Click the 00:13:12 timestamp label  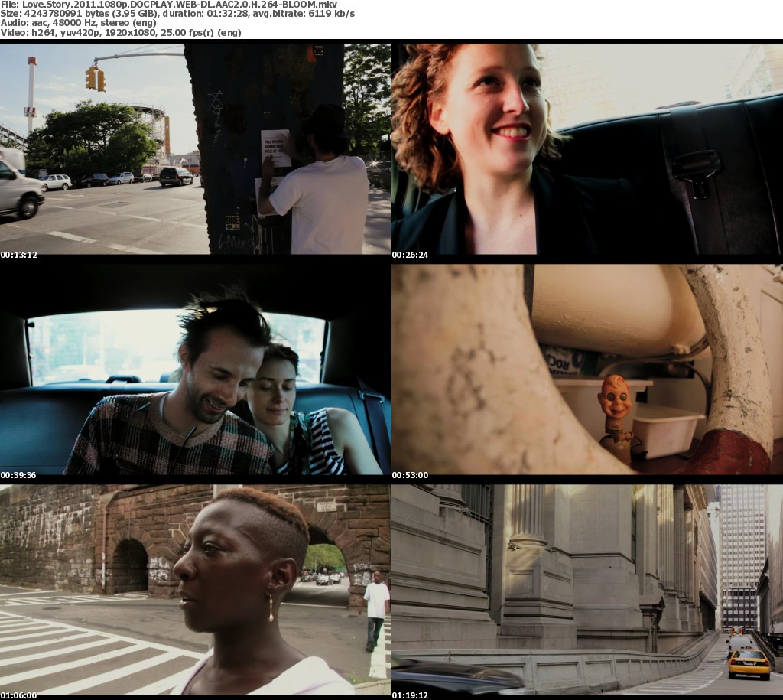click(x=19, y=255)
